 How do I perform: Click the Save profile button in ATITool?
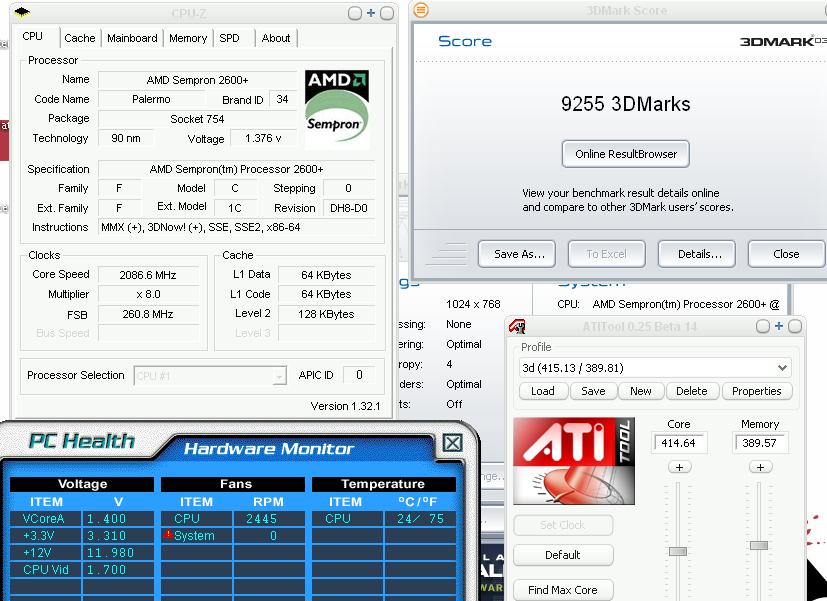pos(593,391)
